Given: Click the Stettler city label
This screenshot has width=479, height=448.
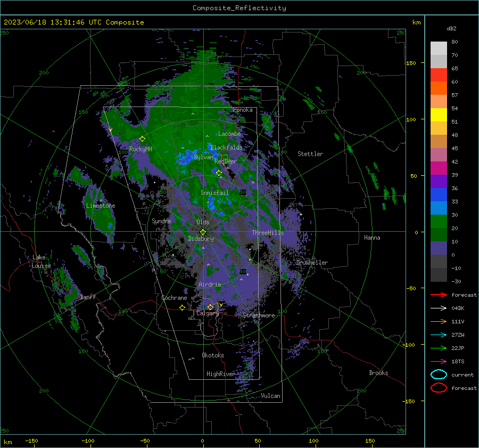Looking at the screenshot, I should 310,154.
